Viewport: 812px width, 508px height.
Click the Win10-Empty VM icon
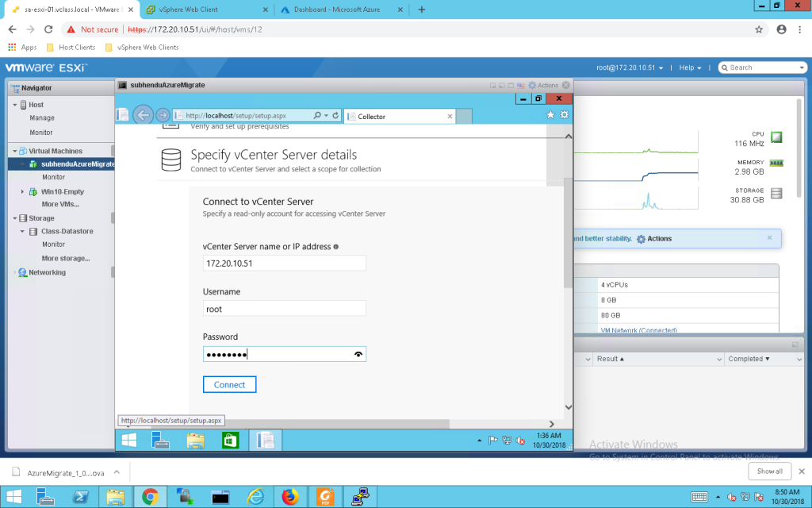[x=33, y=192]
